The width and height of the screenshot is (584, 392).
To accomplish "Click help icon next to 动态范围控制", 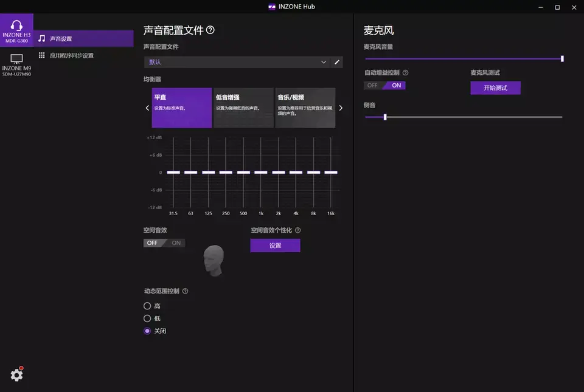I will tap(185, 291).
